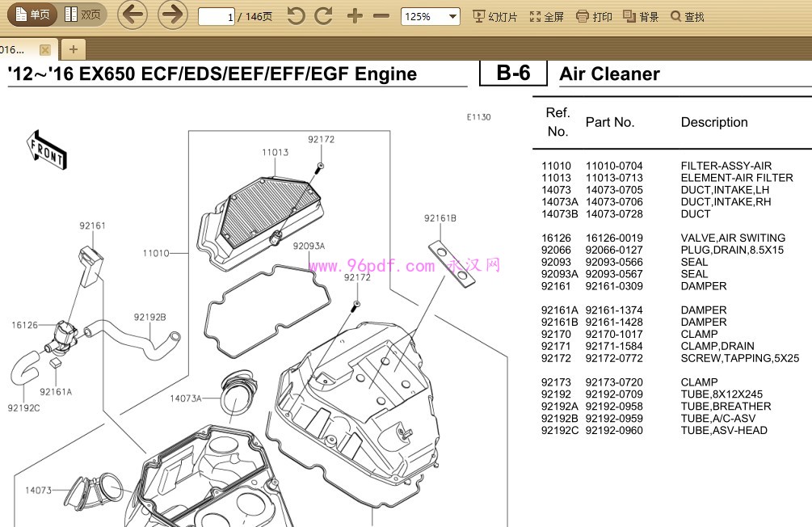812x527 pixels.
Task: Switch to single page view (单页)
Action: tap(32, 15)
